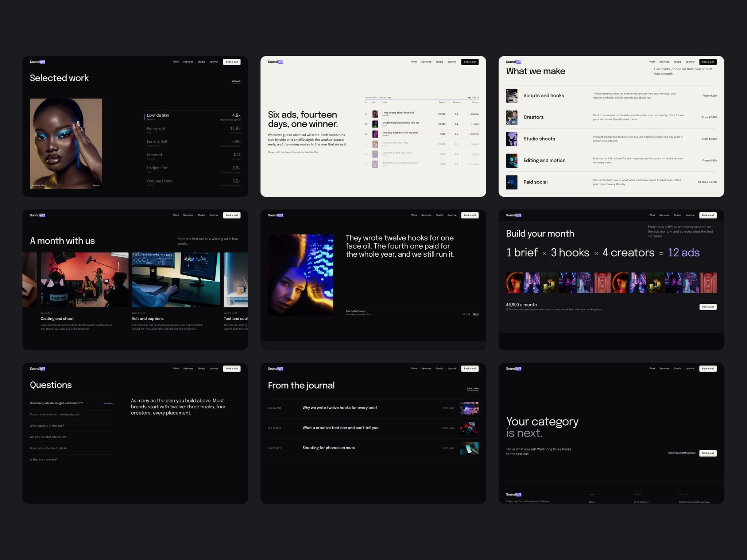Expand the "Do you only work with online shops?" question
The image size is (747, 560).
coord(72,415)
